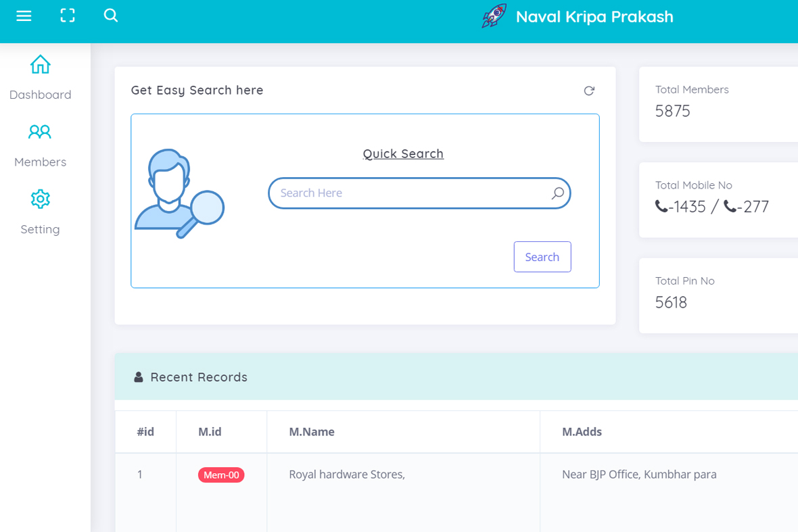Click the first phone icon in Total Mobile No

click(x=661, y=206)
